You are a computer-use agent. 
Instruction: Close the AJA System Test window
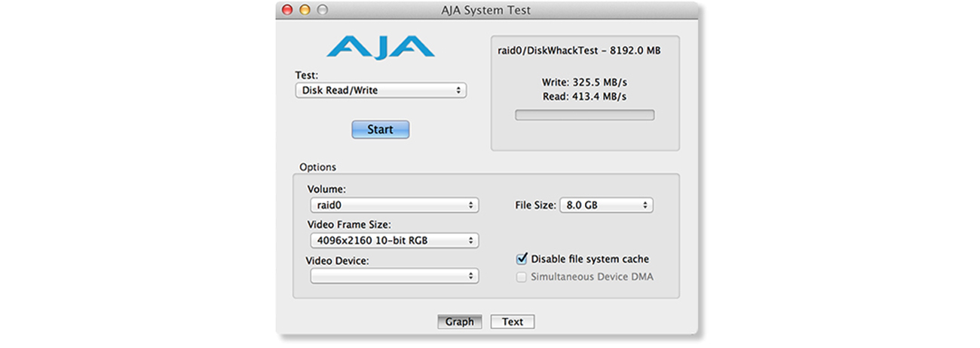click(287, 10)
